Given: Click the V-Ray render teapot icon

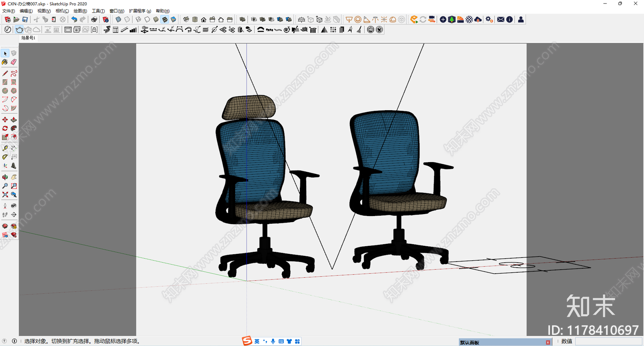Looking at the screenshot, I should point(19,29).
